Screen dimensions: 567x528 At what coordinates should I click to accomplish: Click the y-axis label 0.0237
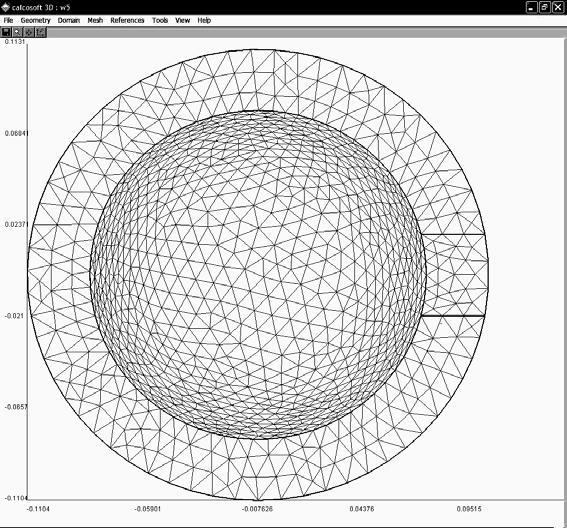(x=16, y=224)
